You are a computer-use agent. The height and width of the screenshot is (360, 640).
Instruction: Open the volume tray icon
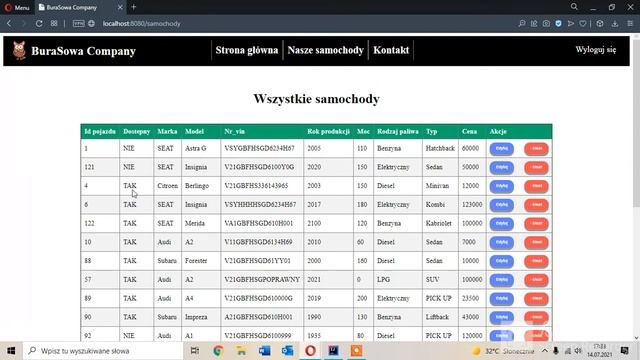pyautogui.click(x=578, y=351)
